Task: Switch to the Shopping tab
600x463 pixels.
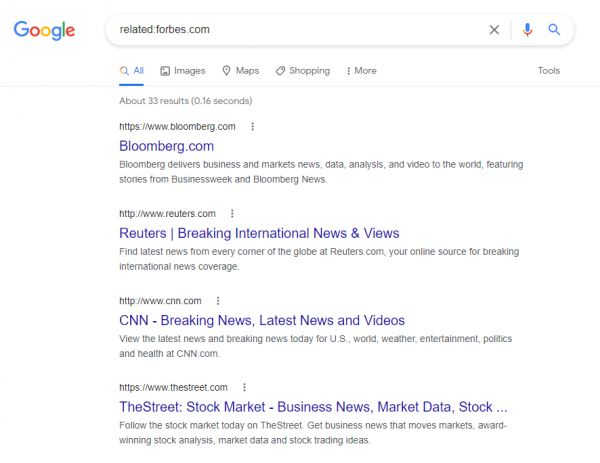Action: coord(303,71)
